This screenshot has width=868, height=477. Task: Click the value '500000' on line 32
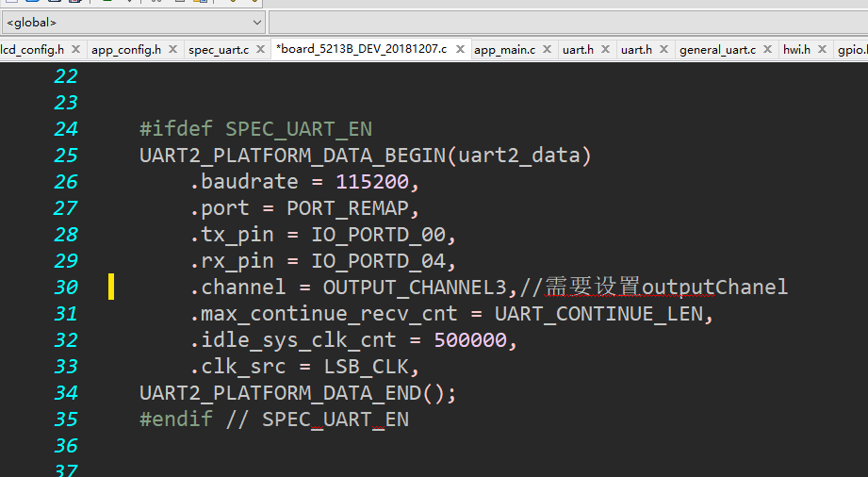pos(470,340)
